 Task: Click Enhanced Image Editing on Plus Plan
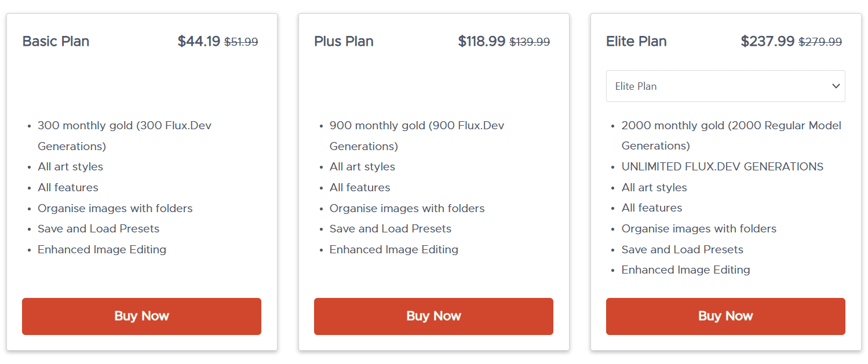coord(393,249)
